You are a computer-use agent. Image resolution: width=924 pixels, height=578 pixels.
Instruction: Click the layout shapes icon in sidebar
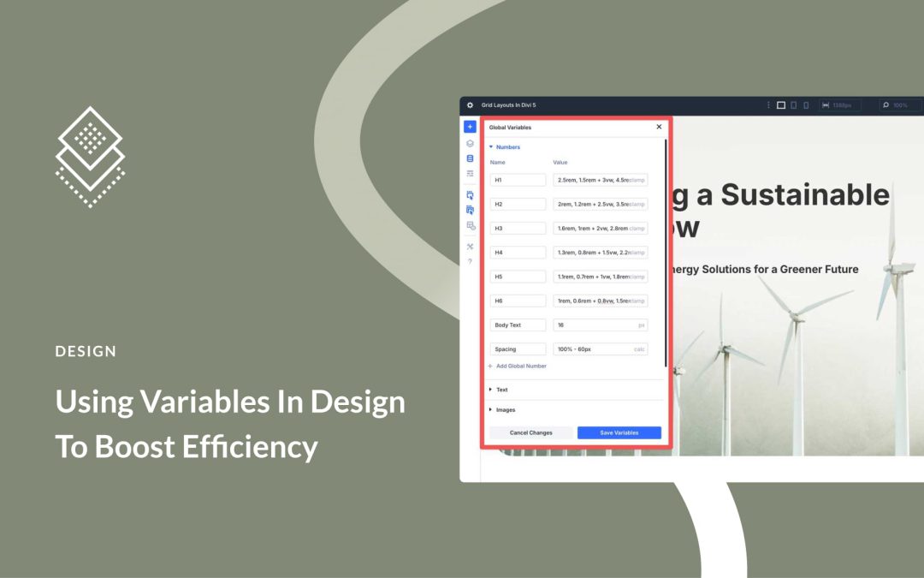pos(471,226)
